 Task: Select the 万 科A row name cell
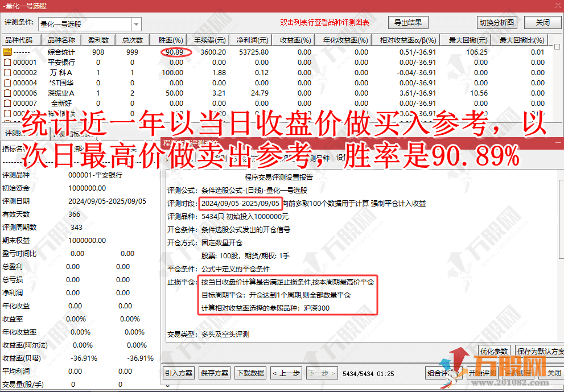pyautogui.click(x=61, y=73)
